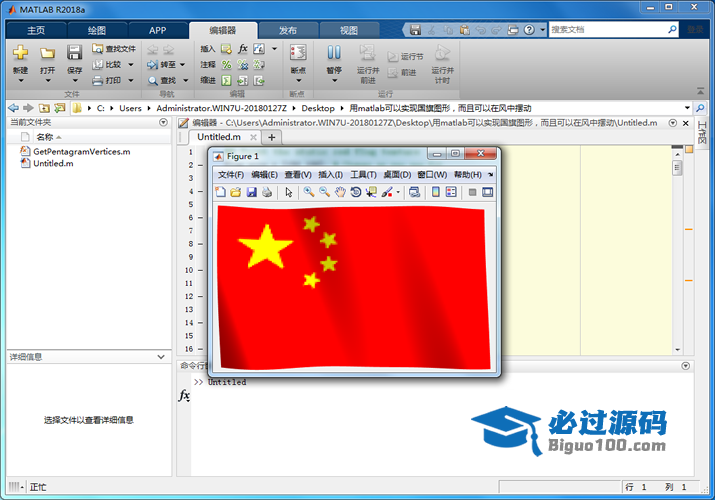The image size is (715, 500).
Task: Switch to the APP tab
Action: pos(158,31)
